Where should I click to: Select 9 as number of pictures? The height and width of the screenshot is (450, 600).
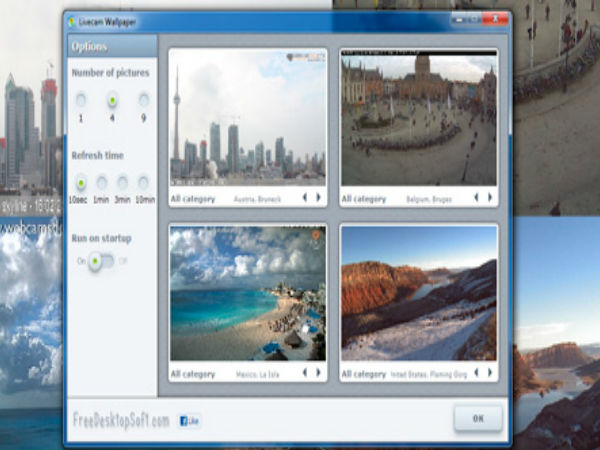144,100
